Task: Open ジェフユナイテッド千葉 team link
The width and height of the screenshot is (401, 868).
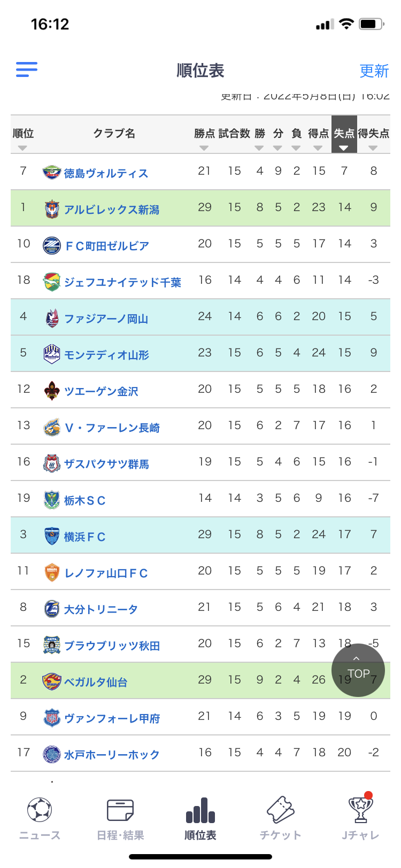Action: coord(122,282)
